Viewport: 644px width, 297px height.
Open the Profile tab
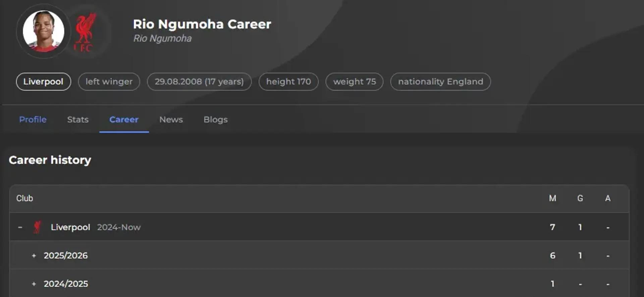pyautogui.click(x=33, y=120)
